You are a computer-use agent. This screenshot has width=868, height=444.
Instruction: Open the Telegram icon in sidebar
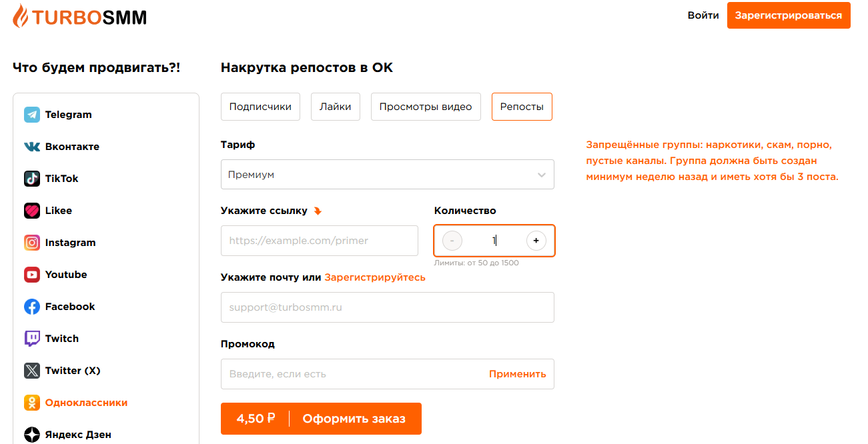coord(32,115)
